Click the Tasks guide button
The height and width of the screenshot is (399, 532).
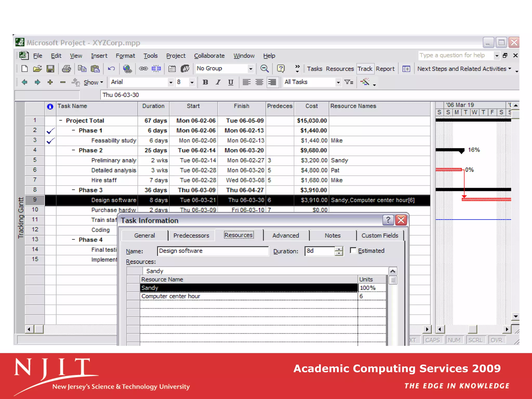pos(314,69)
